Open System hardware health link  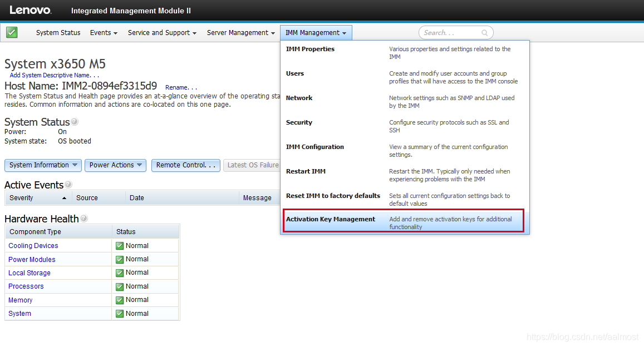point(19,314)
